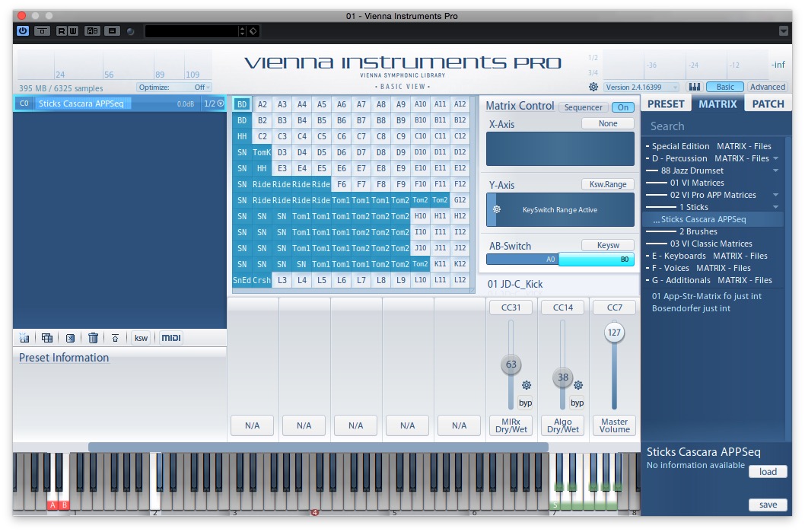Click the MIDI button in preset toolbar
Image resolution: width=805 pixels, height=532 pixels.
(x=171, y=338)
